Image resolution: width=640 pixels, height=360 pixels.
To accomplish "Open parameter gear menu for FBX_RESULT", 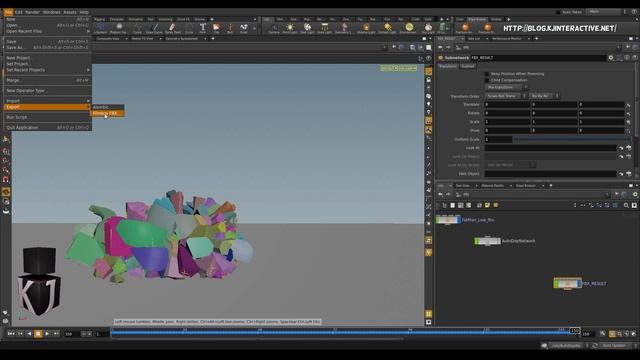I will point(611,58).
